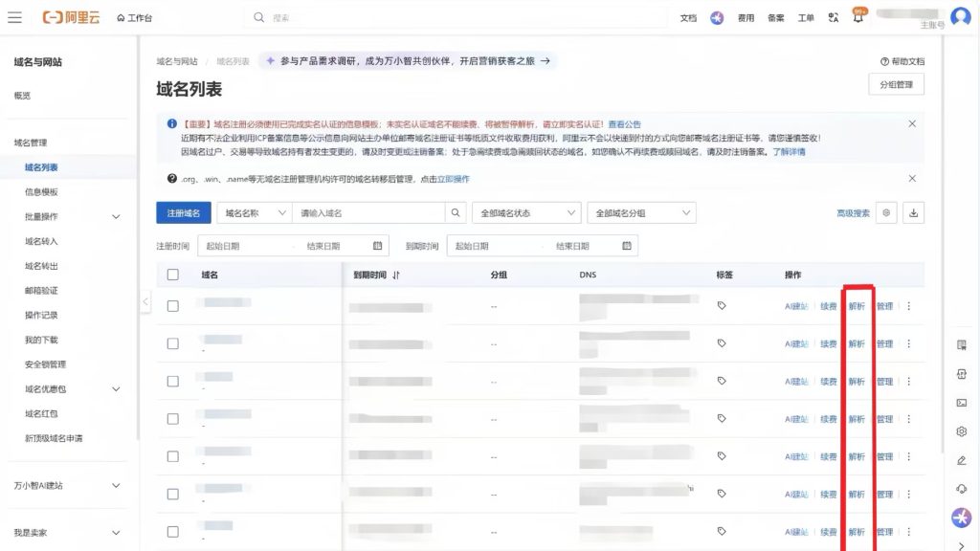This screenshot has height=551, width=980.
Task: Click the user avatar at top right
Action: coord(960,17)
